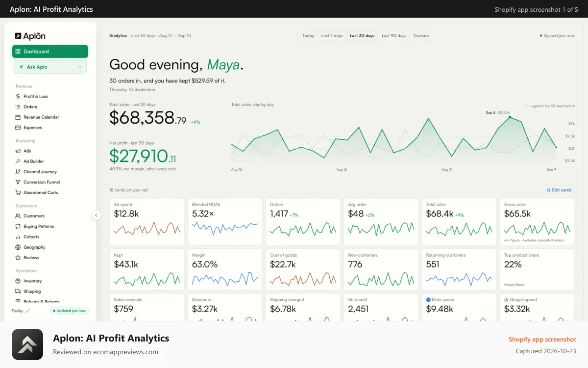Click the Shipping charged $6.78k card
Image resolution: width=588 pixels, height=368 pixels.
tap(303, 308)
